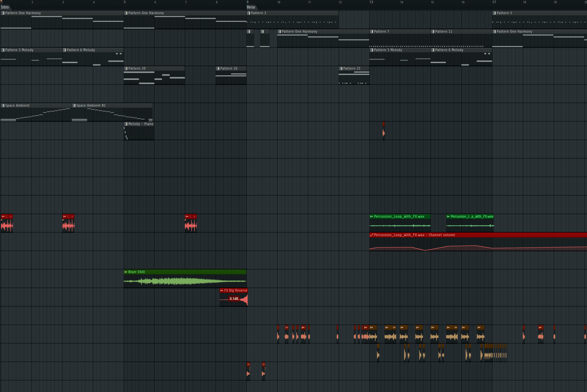This screenshot has width=587, height=392.
Task: Select the Verse timeline marker
Action: click(x=251, y=7)
